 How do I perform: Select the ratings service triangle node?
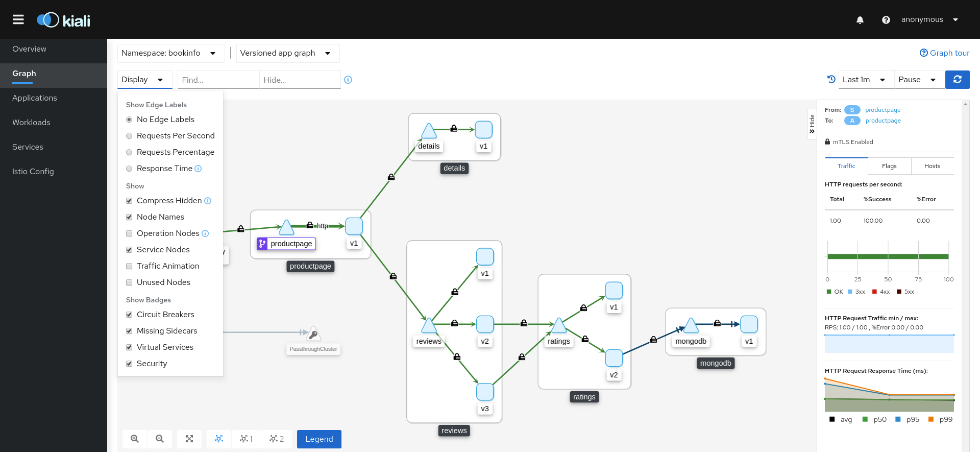coord(559,325)
